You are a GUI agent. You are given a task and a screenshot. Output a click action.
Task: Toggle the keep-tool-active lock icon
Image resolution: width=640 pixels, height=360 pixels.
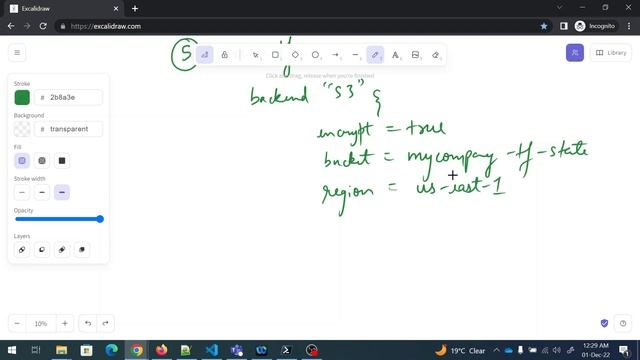224,55
